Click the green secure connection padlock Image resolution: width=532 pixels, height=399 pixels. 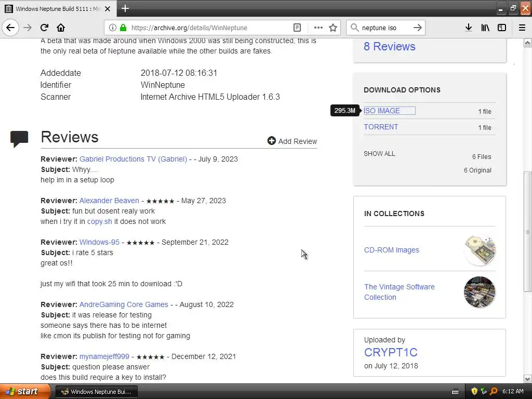tap(123, 28)
